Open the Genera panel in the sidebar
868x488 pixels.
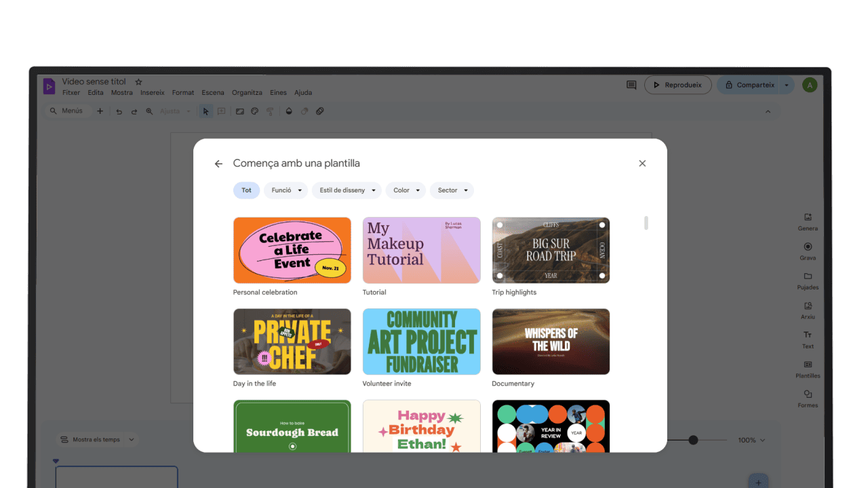(808, 222)
